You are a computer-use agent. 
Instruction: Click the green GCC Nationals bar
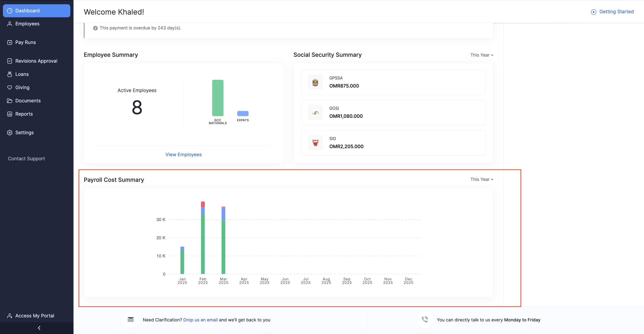click(218, 98)
